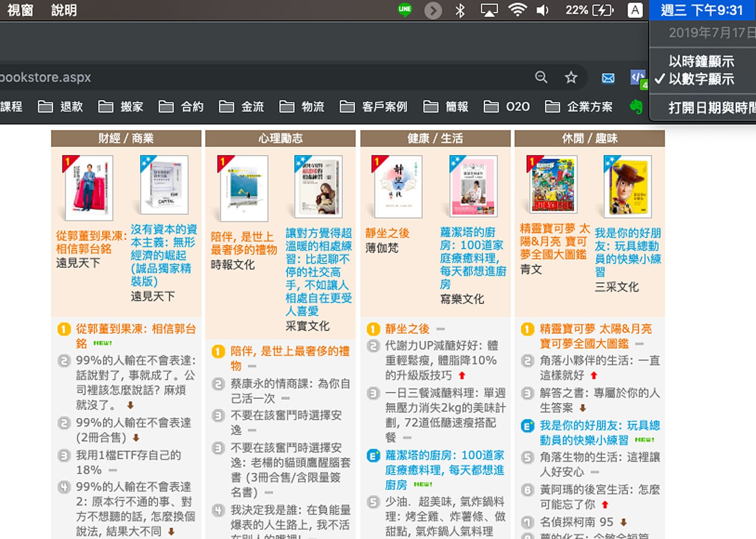756x539 pixels.
Task: Open ranked item 我用1檔ETF存自己的18%
Action: (128, 462)
